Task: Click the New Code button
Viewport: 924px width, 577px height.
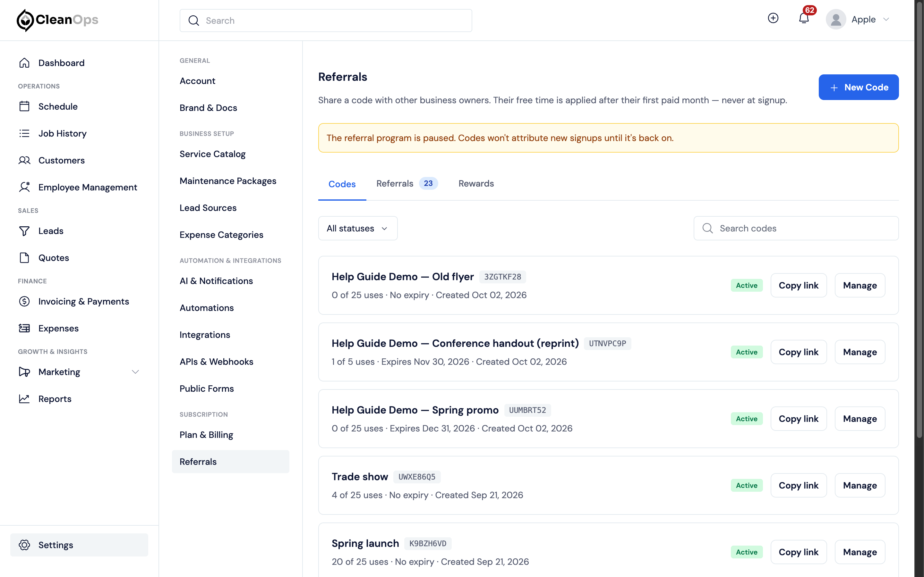Action: coord(858,87)
